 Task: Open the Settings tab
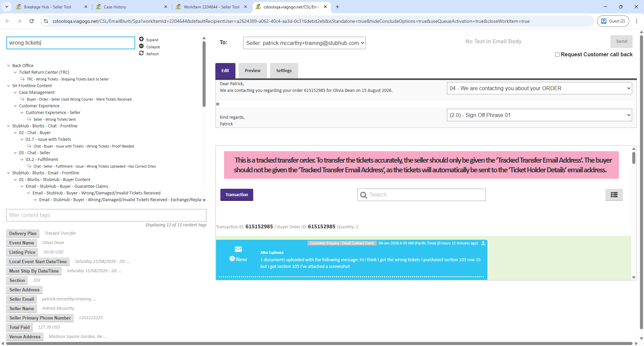coord(284,71)
